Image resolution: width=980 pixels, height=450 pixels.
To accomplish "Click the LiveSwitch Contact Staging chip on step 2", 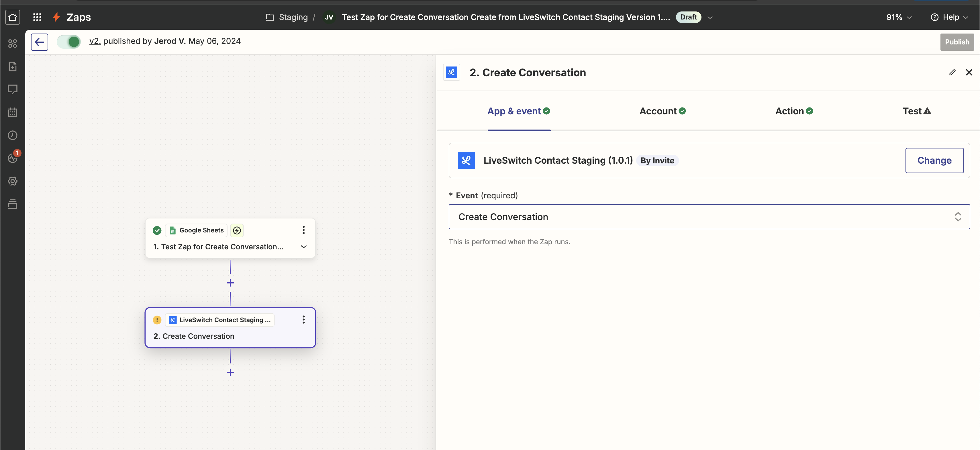I will [x=220, y=320].
